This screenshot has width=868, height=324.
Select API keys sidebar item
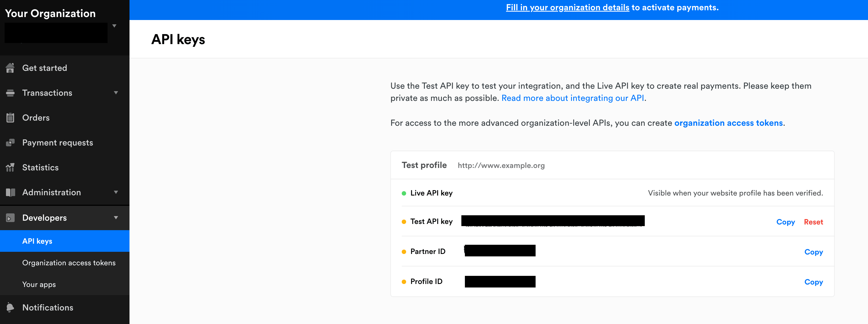click(x=65, y=241)
